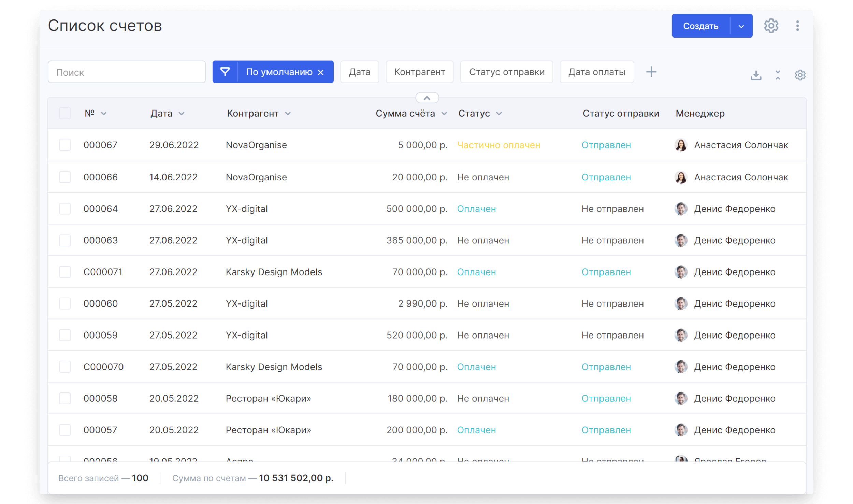
Task: Click the Создать button
Action: pyautogui.click(x=700, y=26)
